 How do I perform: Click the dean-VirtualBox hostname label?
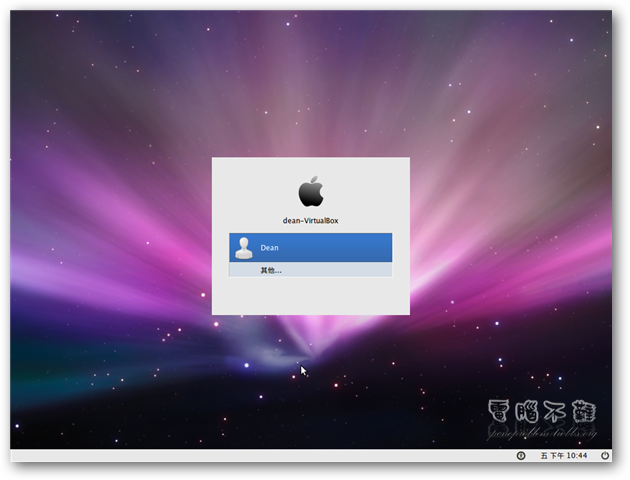tap(311, 220)
